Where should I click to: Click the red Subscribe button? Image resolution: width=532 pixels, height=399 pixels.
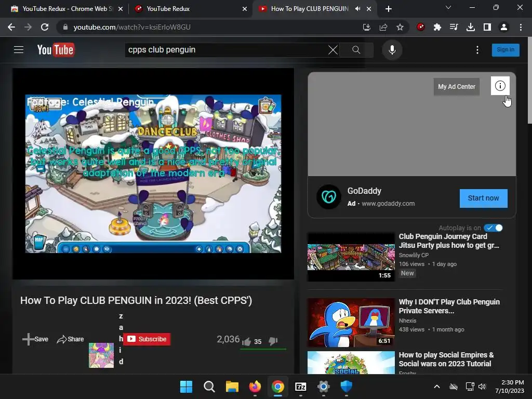click(x=147, y=339)
